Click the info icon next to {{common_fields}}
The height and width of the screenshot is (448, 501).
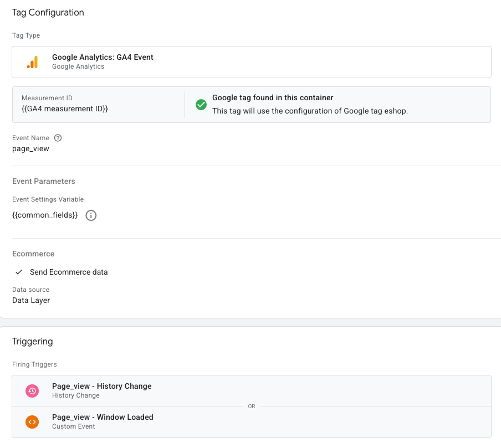point(91,215)
